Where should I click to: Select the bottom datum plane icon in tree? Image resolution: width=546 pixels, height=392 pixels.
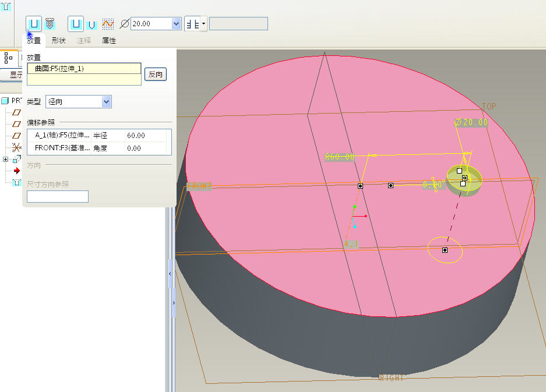coord(16,136)
